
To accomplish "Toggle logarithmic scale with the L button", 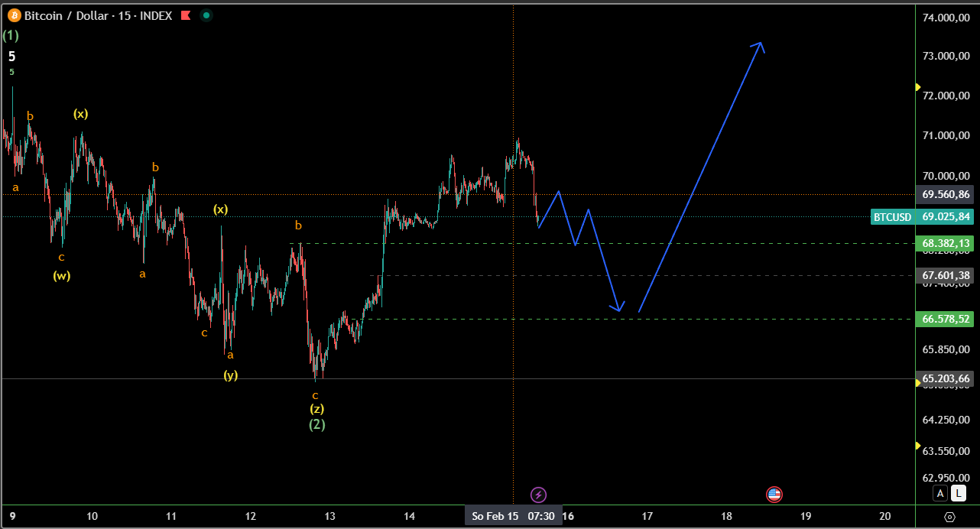I will [959, 493].
